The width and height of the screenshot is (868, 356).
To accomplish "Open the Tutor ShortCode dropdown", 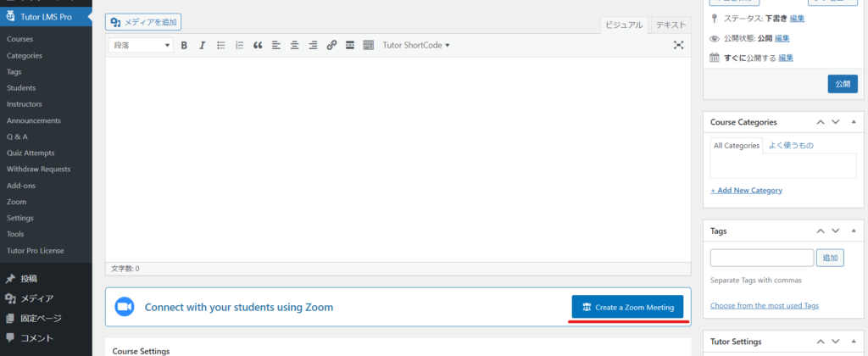I will tap(415, 45).
